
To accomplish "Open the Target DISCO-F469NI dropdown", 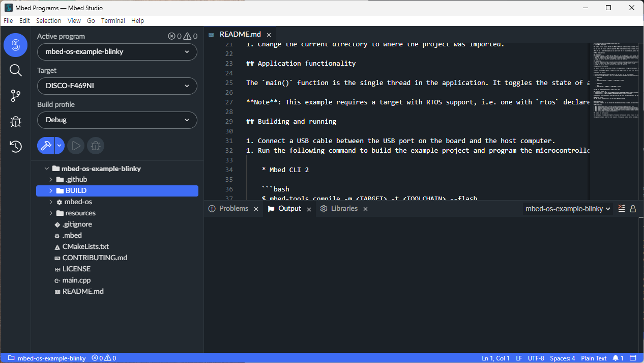I will [117, 86].
